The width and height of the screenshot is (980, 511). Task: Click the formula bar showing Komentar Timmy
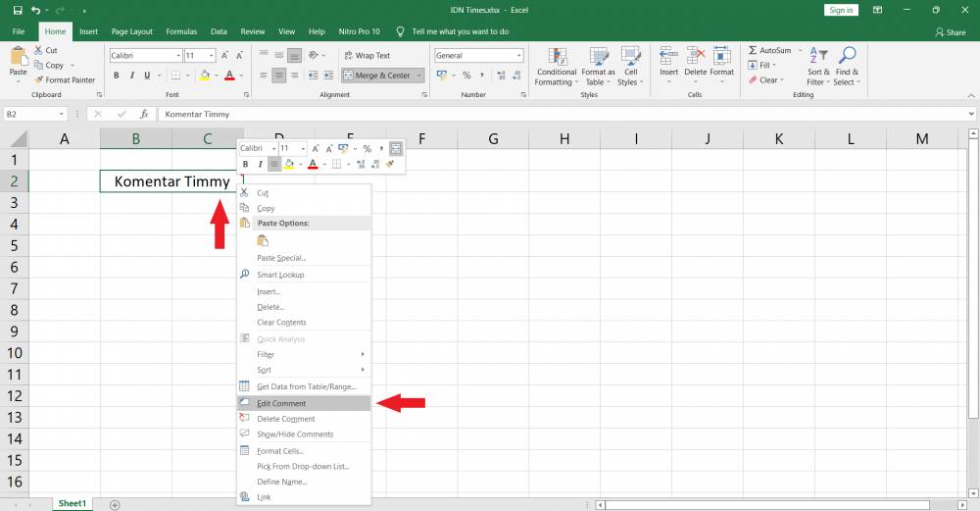pos(562,114)
